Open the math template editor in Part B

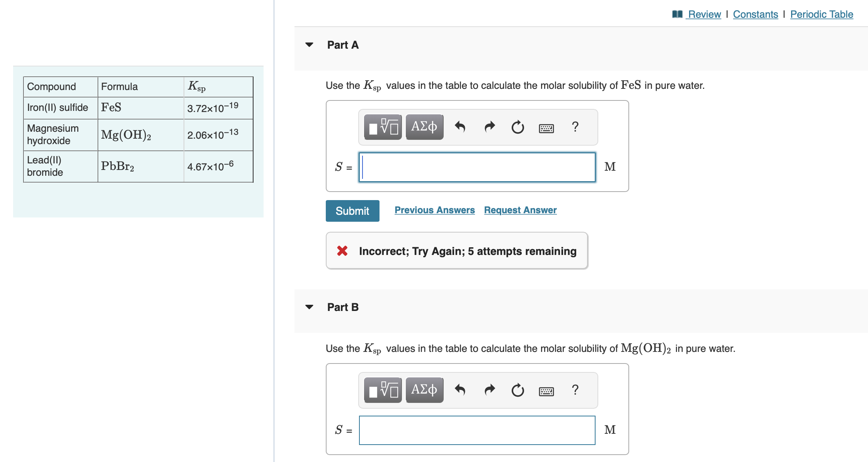(383, 390)
